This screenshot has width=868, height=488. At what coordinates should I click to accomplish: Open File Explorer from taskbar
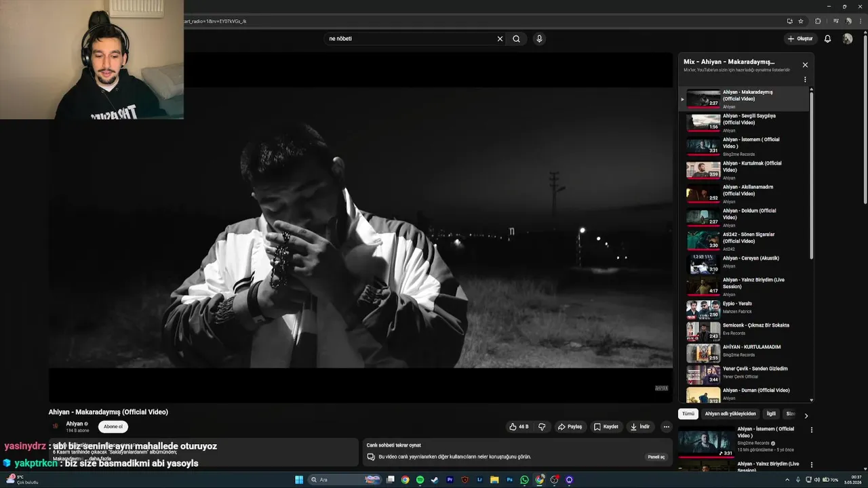494,480
